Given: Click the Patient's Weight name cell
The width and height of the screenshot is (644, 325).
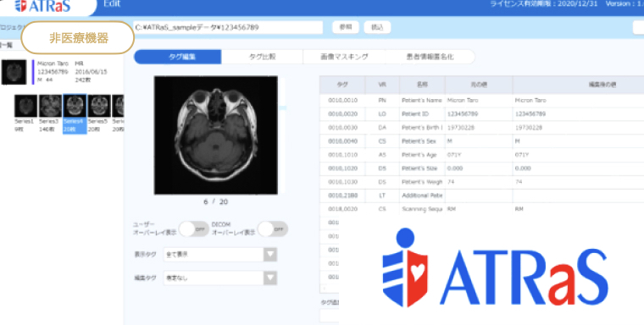Looking at the screenshot, I should coord(422,182).
